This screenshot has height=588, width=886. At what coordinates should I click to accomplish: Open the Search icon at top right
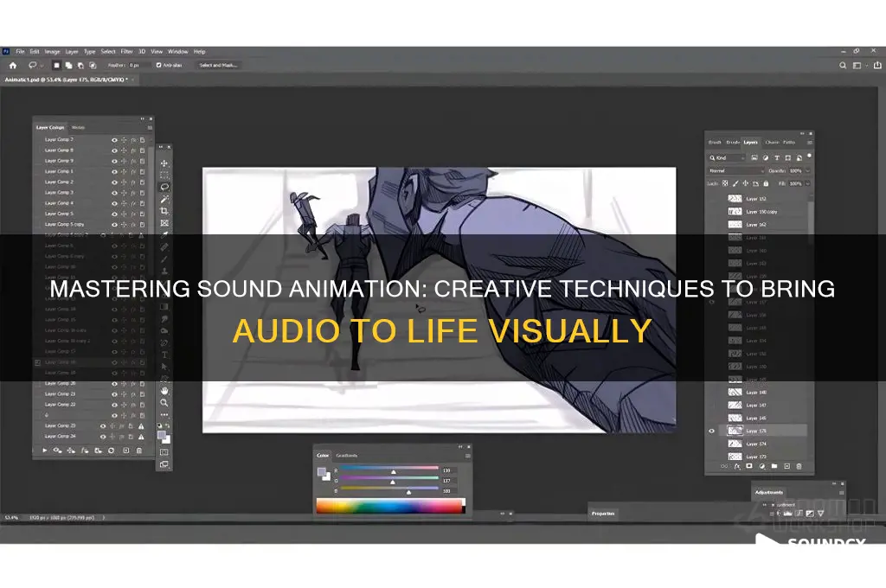[x=843, y=66]
